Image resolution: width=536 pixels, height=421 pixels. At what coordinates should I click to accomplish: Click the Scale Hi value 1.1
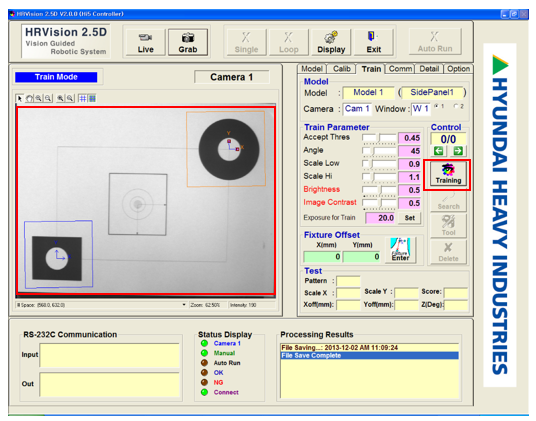point(409,177)
